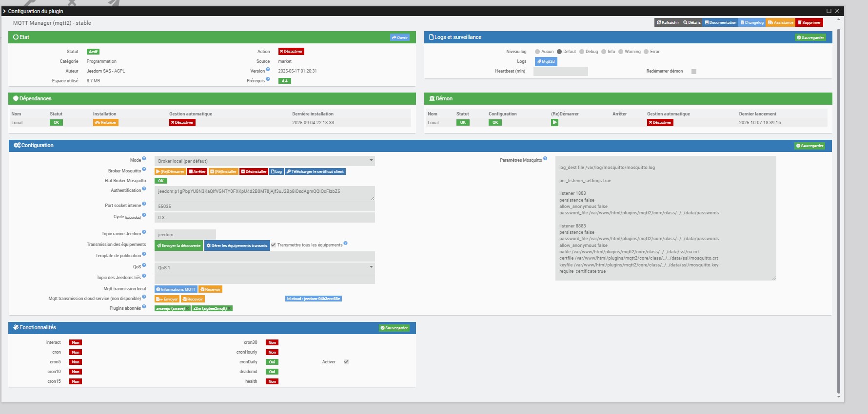This screenshot has width=868, height=414.
Task: Click the Rafraichir refresh button
Action: (668, 22)
